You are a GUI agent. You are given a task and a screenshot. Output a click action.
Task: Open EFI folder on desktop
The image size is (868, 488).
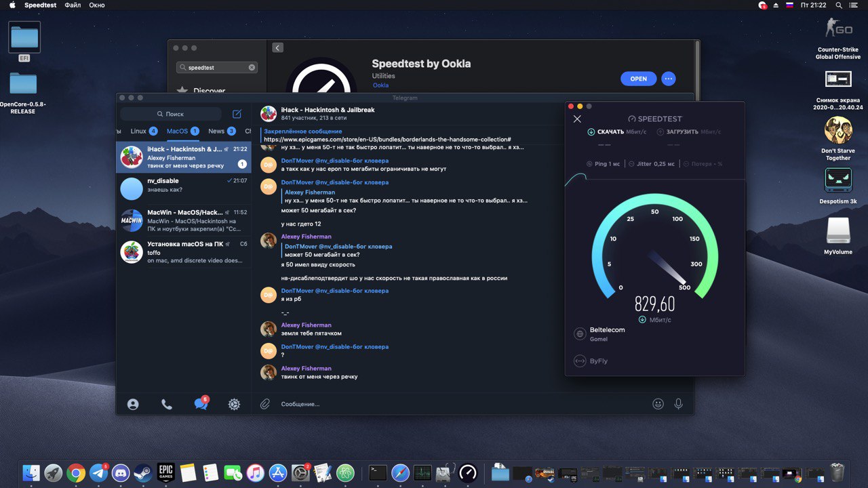pyautogui.click(x=24, y=41)
